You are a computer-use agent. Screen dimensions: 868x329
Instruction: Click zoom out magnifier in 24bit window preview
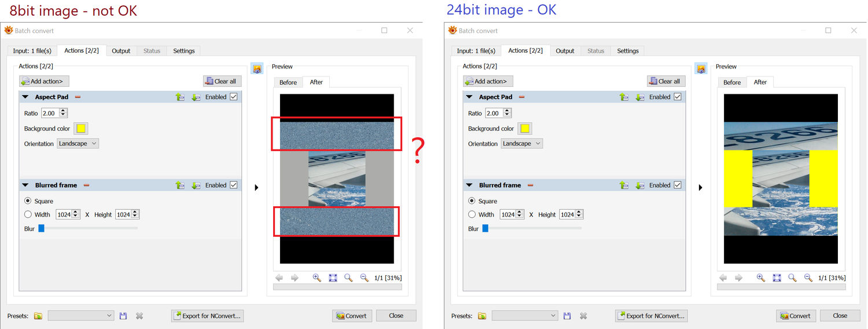coord(808,278)
